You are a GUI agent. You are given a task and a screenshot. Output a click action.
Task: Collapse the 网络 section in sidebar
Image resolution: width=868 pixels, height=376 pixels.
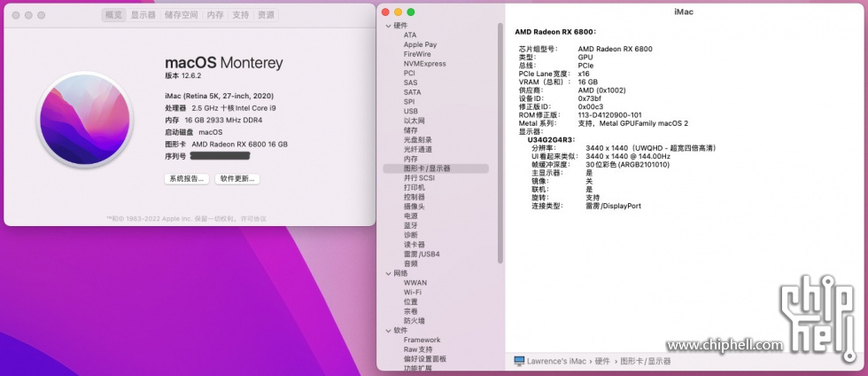click(388, 273)
